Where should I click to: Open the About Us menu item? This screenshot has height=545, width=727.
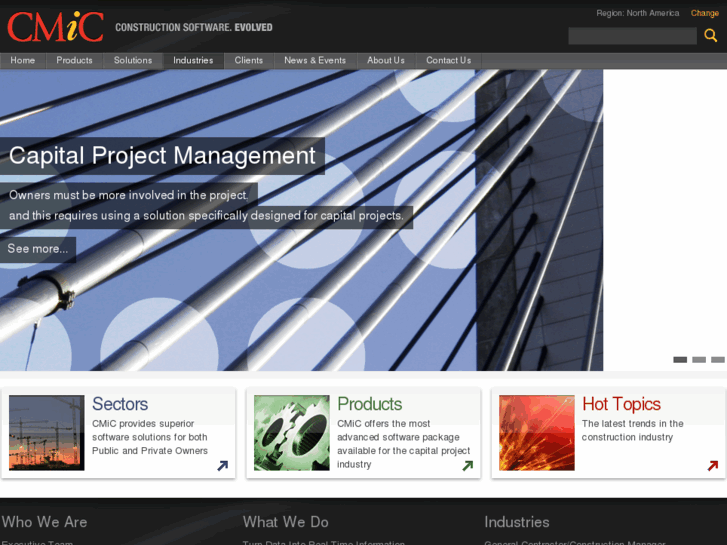tap(386, 60)
